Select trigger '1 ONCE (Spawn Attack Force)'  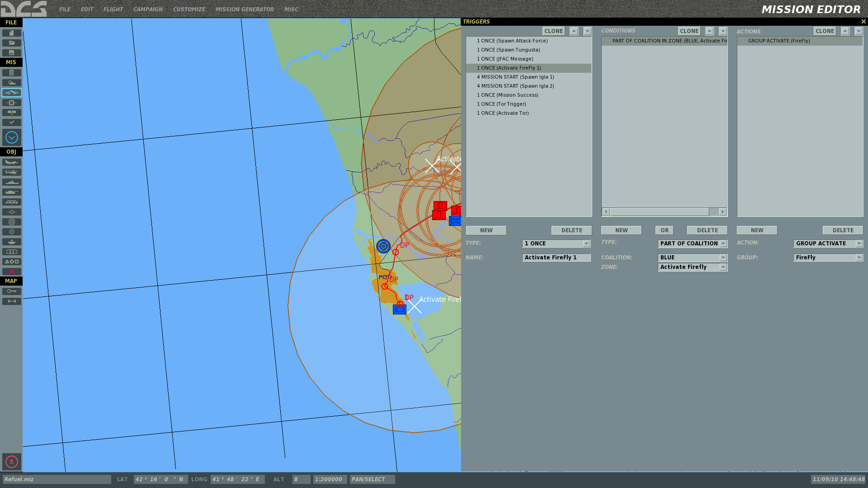[528, 41]
